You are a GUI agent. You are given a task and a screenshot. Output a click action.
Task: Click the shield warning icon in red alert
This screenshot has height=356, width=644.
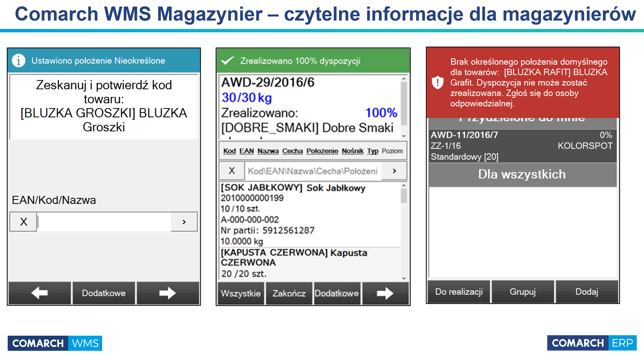437,82
